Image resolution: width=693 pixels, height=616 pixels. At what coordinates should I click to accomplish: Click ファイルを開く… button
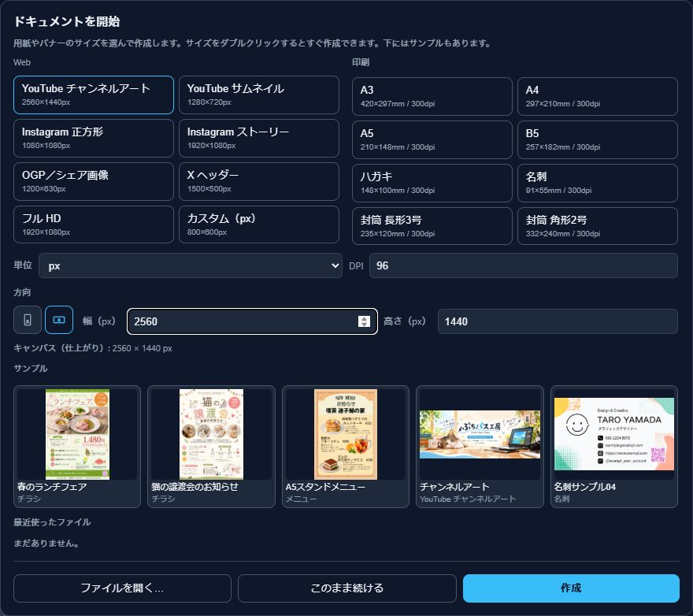coord(122,588)
